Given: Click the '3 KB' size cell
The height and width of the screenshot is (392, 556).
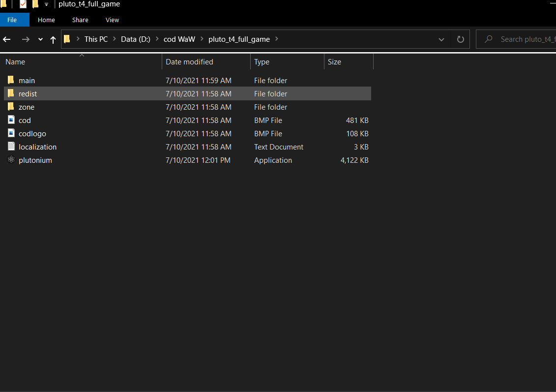Looking at the screenshot, I should [361, 147].
